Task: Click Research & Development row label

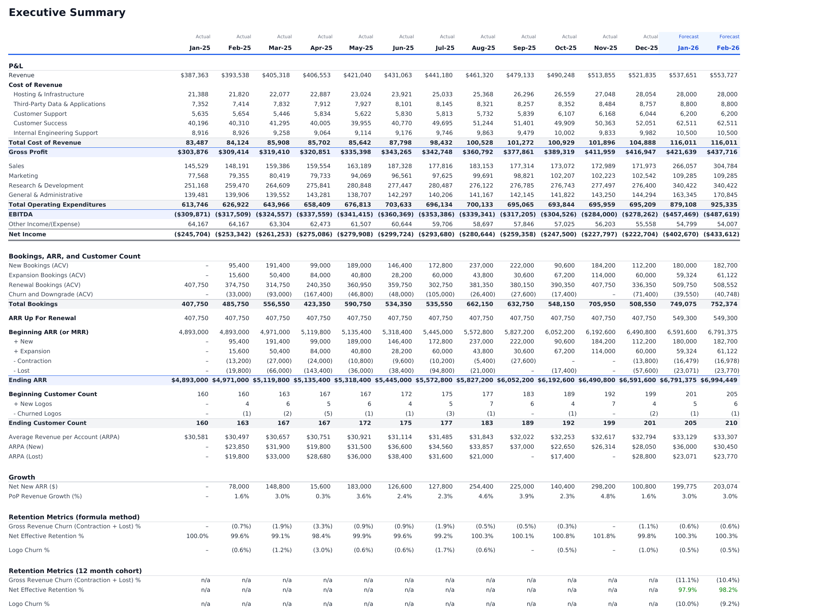Action: pos(46,186)
